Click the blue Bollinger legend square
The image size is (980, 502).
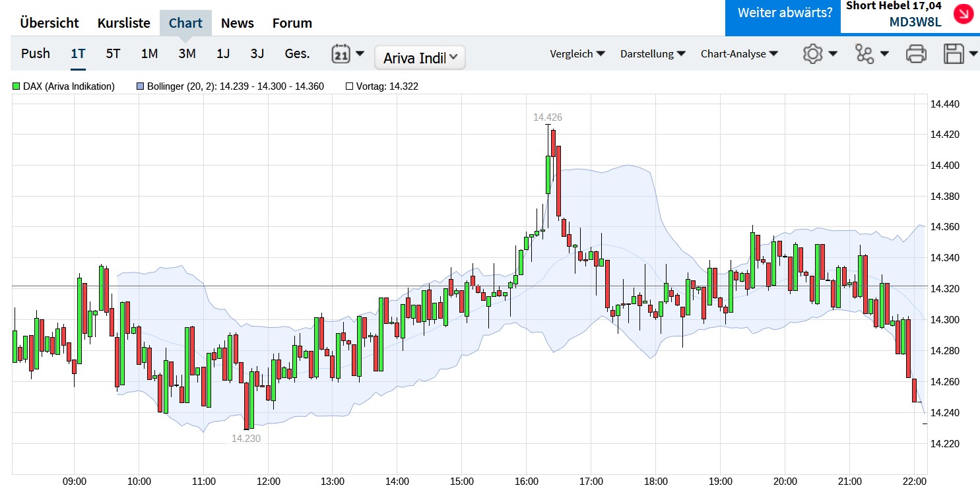[x=139, y=86]
